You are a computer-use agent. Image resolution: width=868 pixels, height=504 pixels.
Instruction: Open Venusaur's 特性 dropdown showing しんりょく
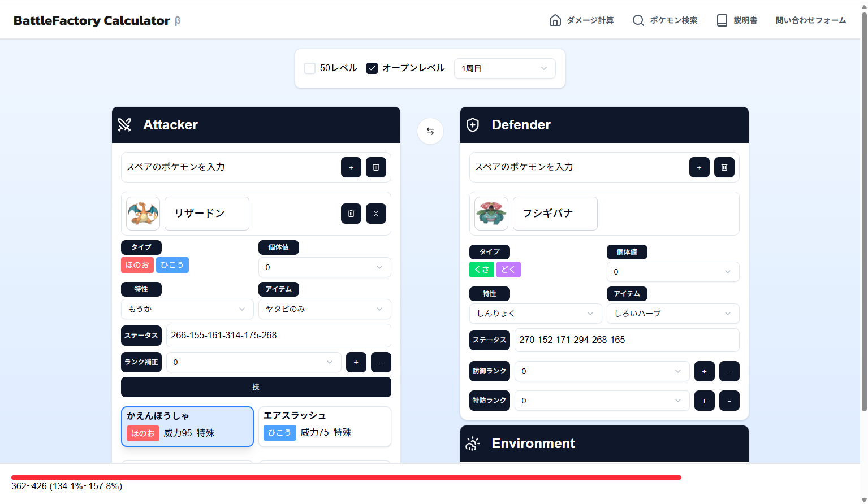pos(535,313)
